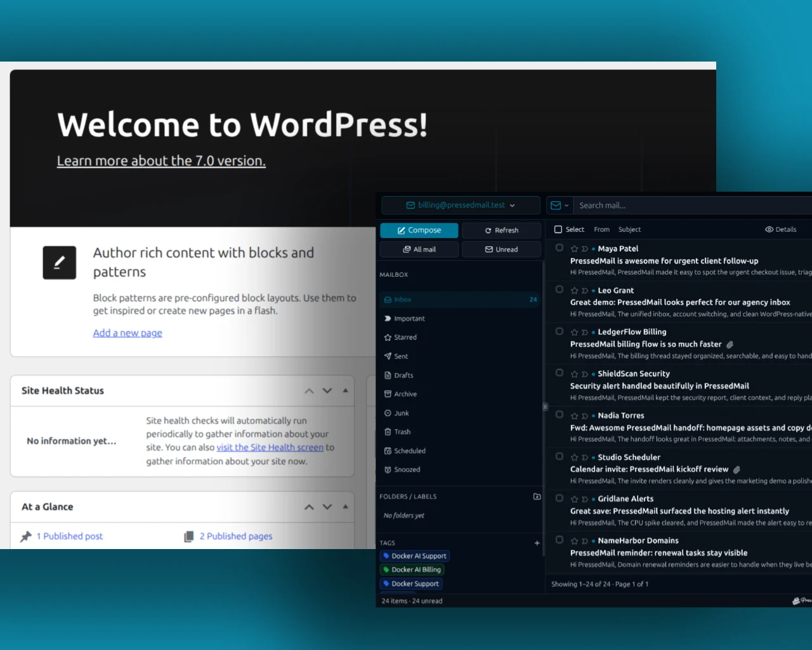The image size is (812, 650).
Task: Move At a Glance panel down
Action: [x=327, y=507]
